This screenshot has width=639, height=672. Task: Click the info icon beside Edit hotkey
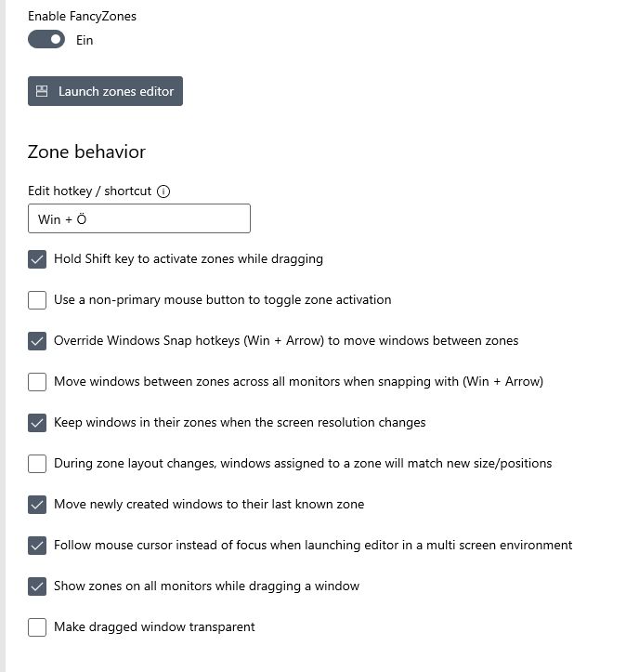pyautogui.click(x=163, y=191)
